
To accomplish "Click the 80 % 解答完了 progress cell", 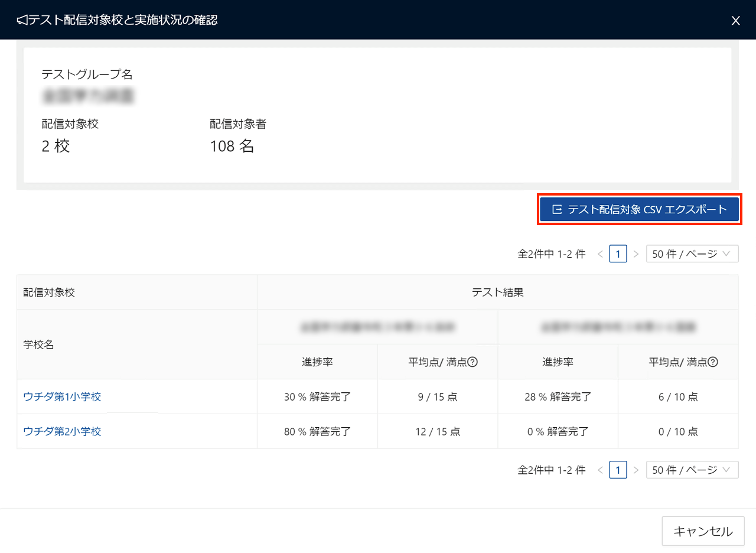I will click(317, 431).
